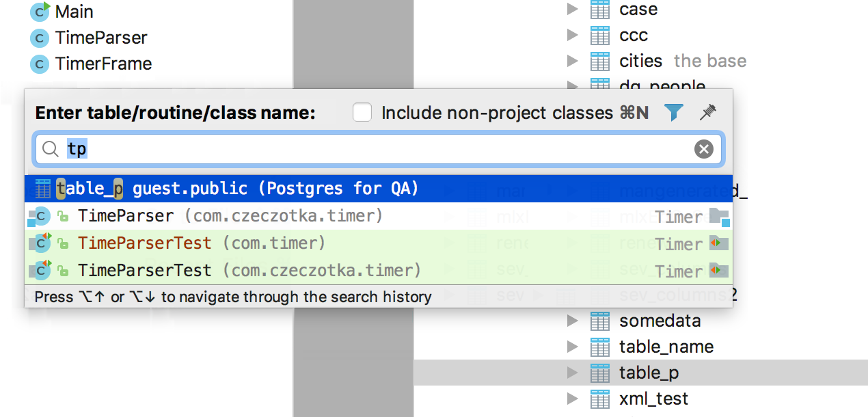Viewport: 868px width, 417px height.
Task: Select ccc table in database tree
Action: 634,36
